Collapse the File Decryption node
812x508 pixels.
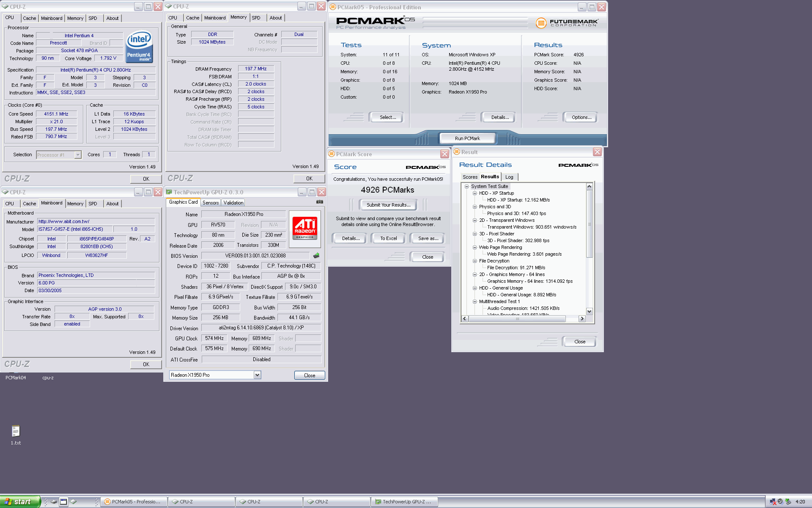(475, 261)
